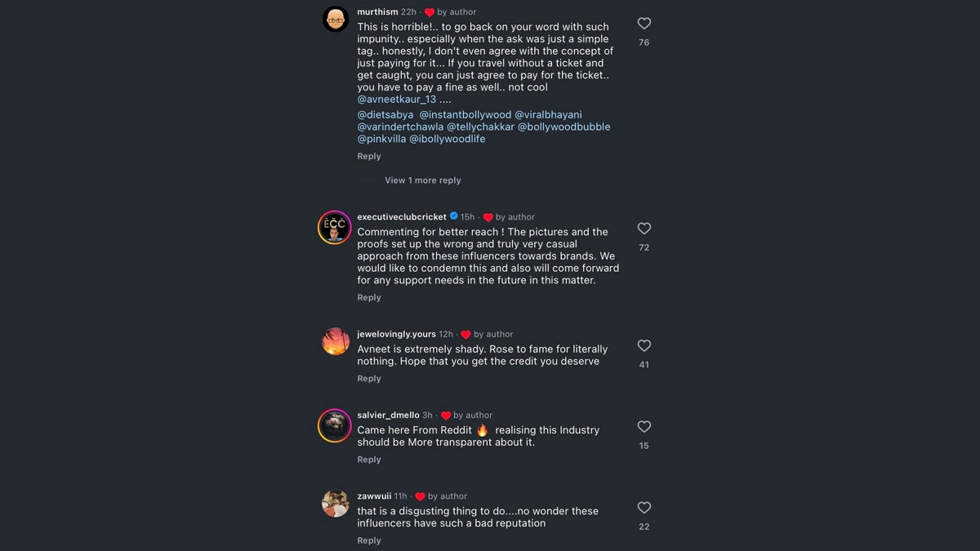Click executiveclubcricket's blue verified badge

(x=454, y=216)
